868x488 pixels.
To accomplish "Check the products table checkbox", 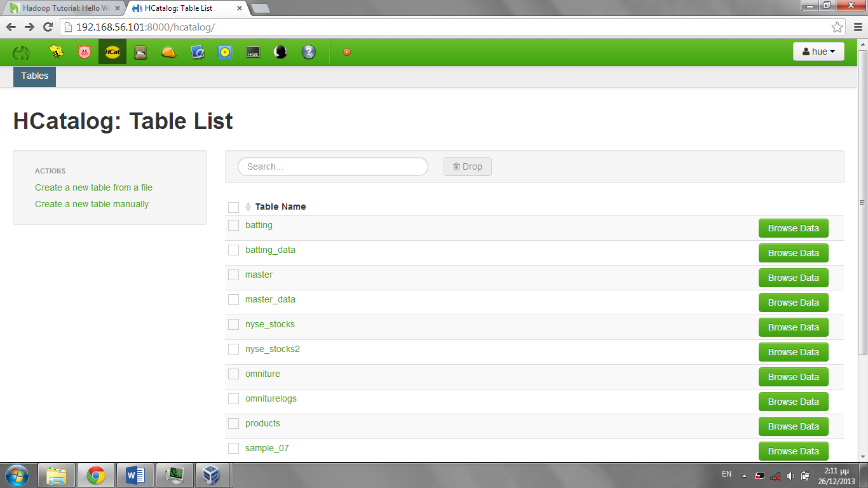I will [x=233, y=423].
